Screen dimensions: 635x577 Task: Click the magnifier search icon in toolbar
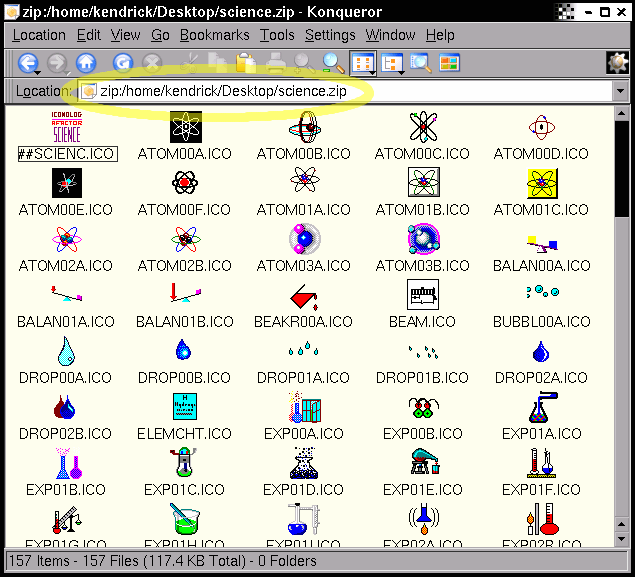tap(333, 63)
